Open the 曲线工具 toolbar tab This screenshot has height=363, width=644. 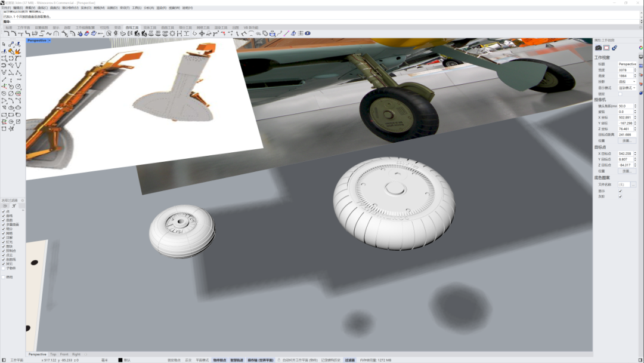click(132, 27)
